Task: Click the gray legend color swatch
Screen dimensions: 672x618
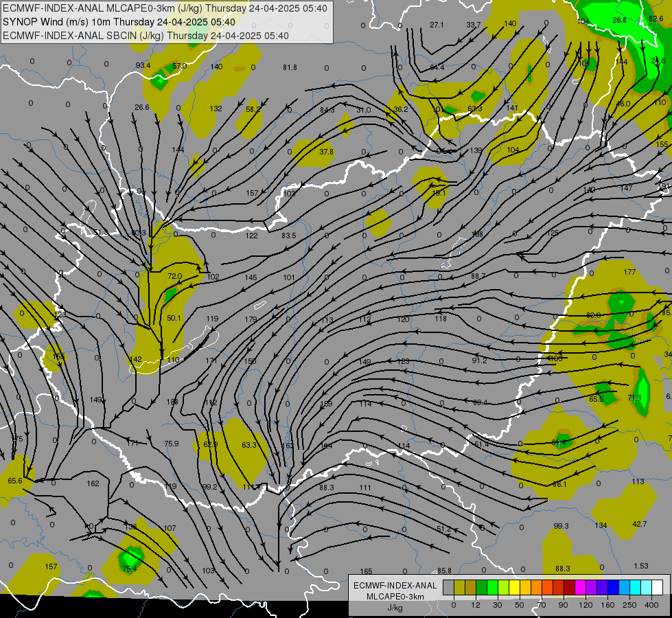Action: coord(449,588)
